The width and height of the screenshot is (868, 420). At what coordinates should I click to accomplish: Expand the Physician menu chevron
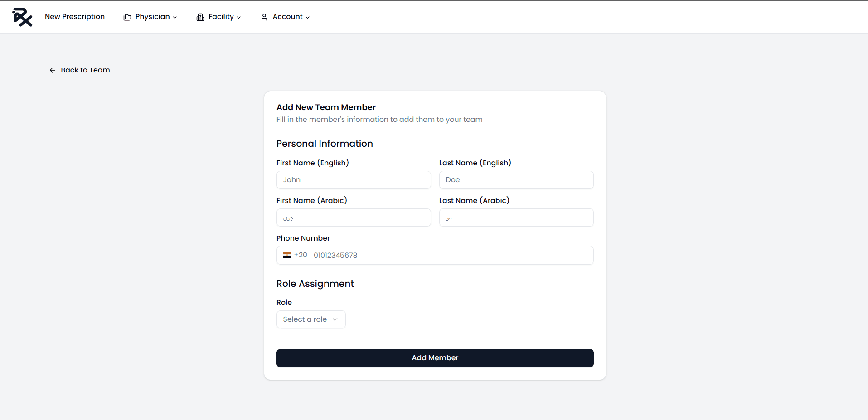point(175,18)
